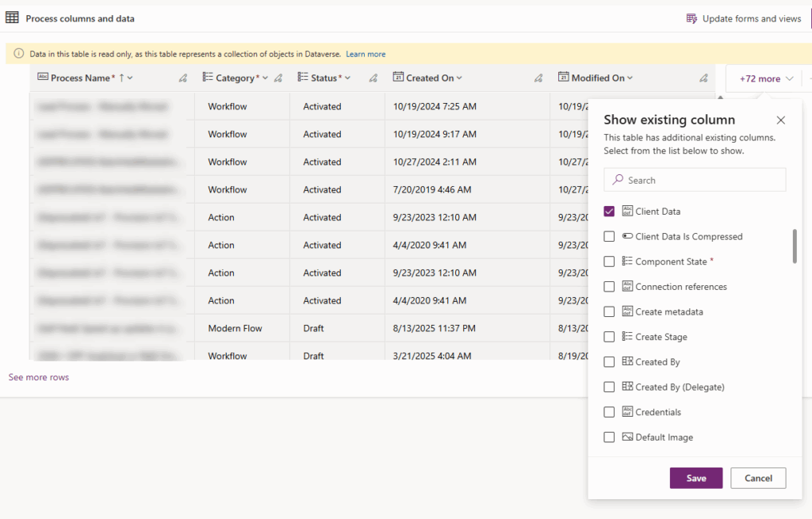812x519 pixels.
Task: Enable the Created By (Delegate) column checkbox
Action: [609, 387]
